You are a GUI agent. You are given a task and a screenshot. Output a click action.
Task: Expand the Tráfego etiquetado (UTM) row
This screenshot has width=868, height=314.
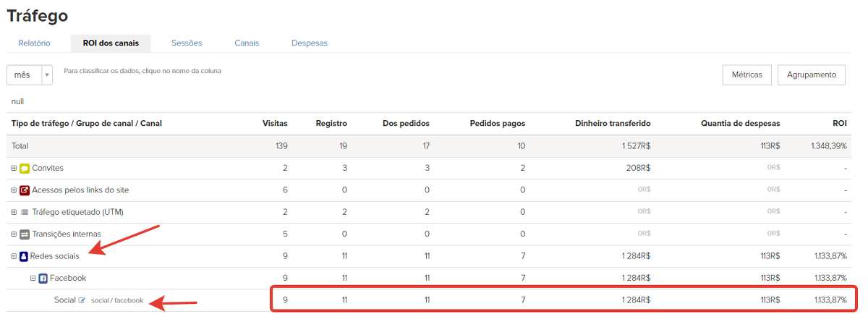tap(14, 212)
